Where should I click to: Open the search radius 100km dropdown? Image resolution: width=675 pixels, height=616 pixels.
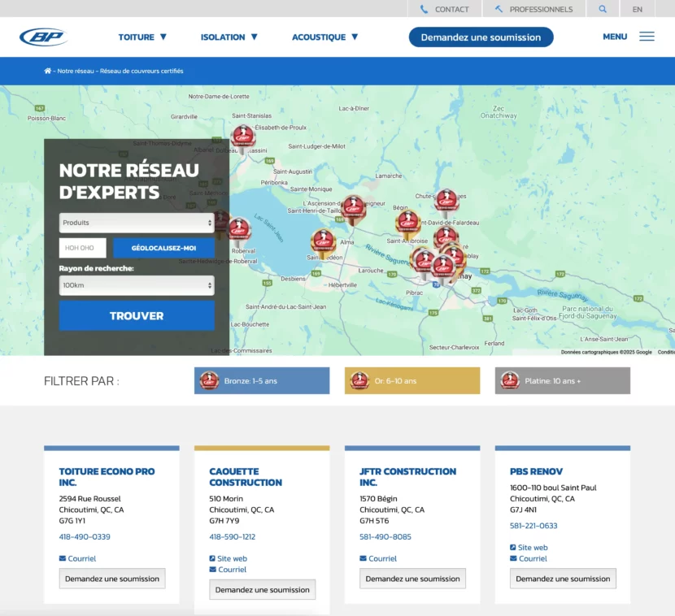point(137,285)
